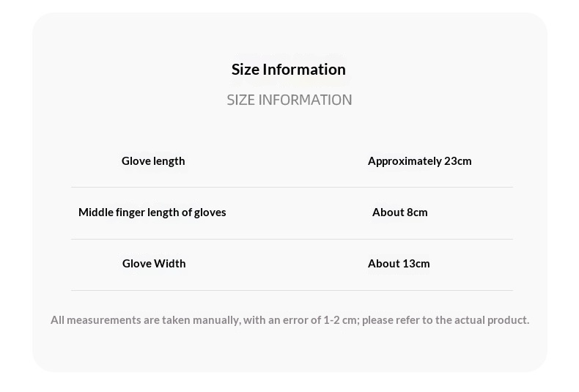579x392 pixels.
Task: Click the word "Width" in the third row label
Action: [x=169, y=264]
